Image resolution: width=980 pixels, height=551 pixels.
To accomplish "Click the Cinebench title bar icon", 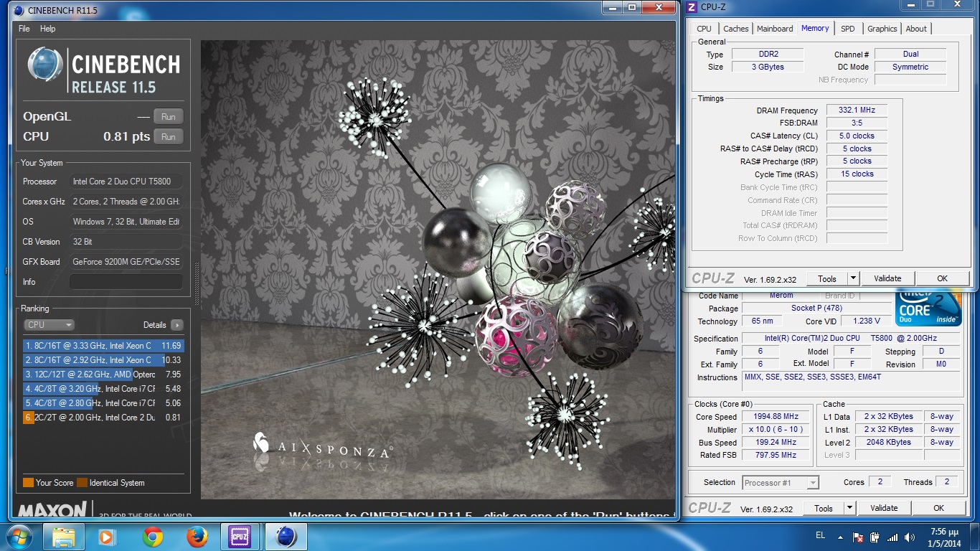I will [18, 10].
